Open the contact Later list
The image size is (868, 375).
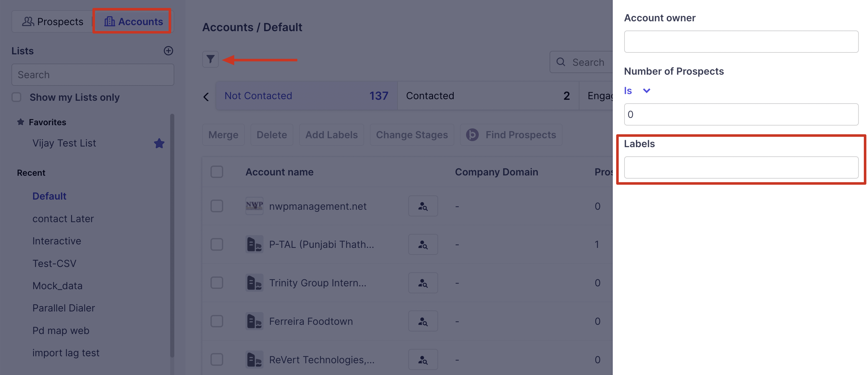(63, 219)
